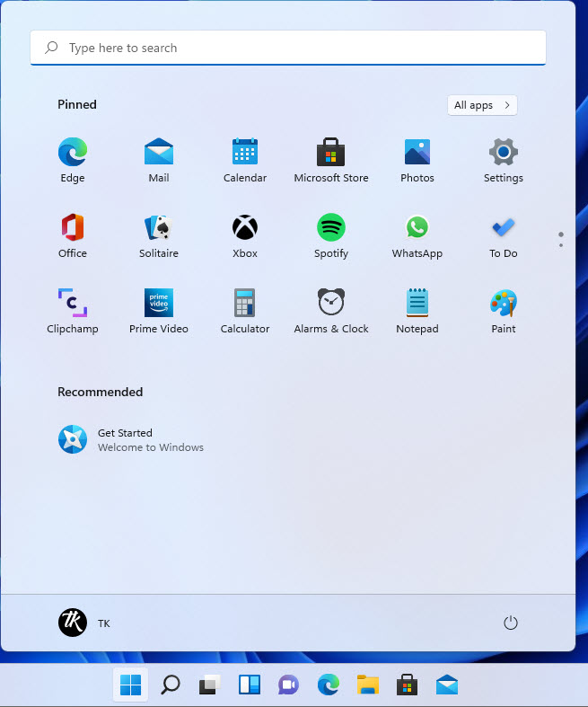Open the Settings gear app
Image resolution: width=588 pixels, height=707 pixels.
click(504, 160)
